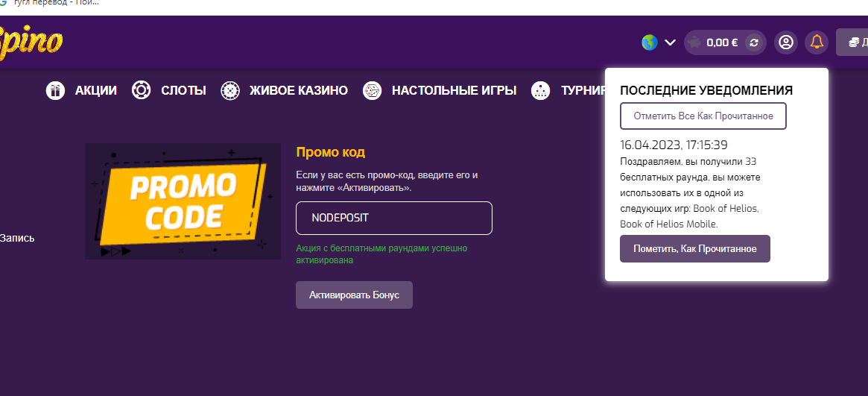
Task: Click the 0,00 € balance display
Action: point(722,43)
